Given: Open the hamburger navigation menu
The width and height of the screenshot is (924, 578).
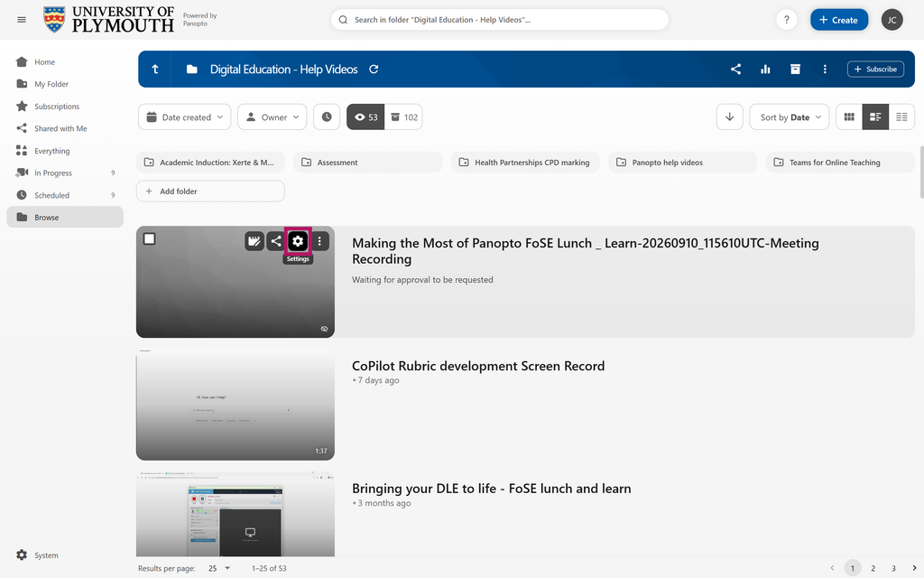Looking at the screenshot, I should (22, 20).
